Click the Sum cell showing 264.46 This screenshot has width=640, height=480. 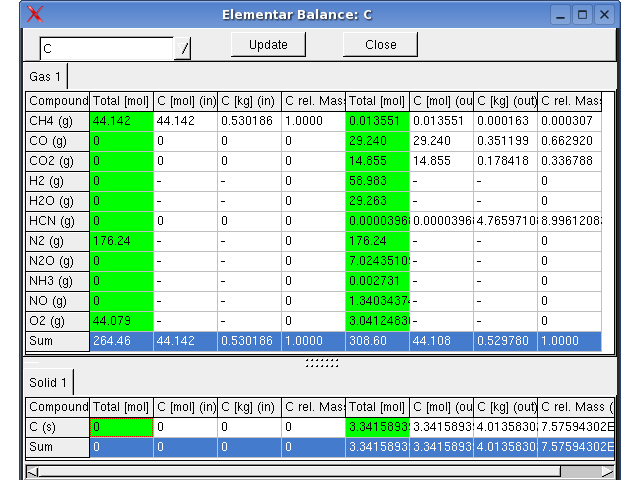[121, 341]
